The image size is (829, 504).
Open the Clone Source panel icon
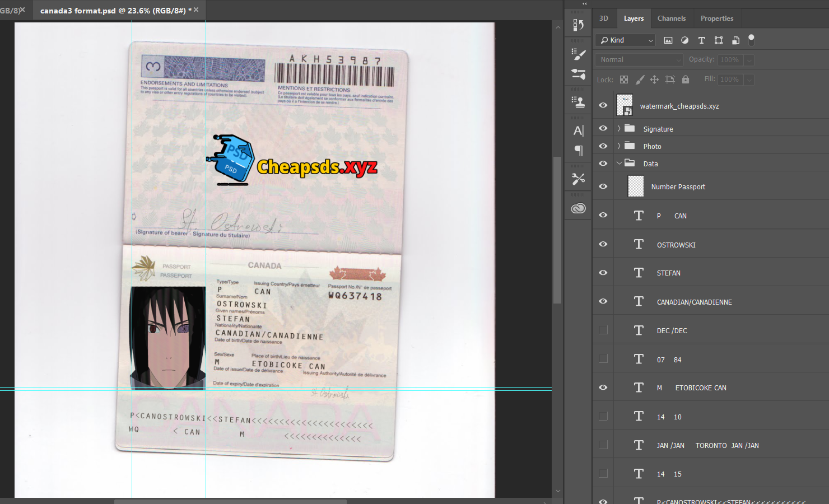pos(578,102)
